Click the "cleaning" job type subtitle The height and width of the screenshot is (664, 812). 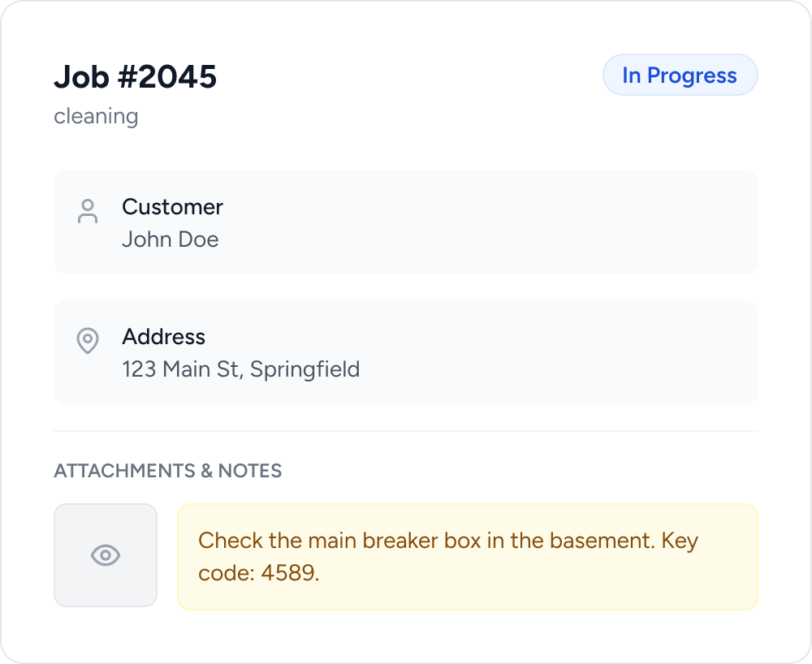96,116
